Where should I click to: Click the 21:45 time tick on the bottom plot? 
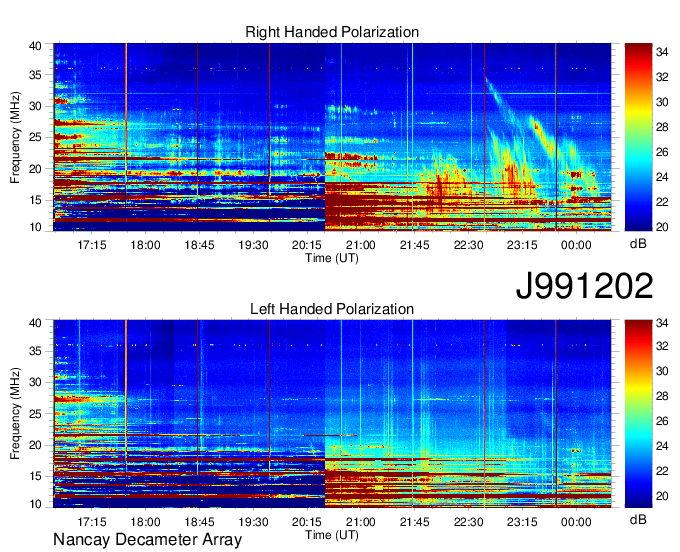tap(415, 522)
